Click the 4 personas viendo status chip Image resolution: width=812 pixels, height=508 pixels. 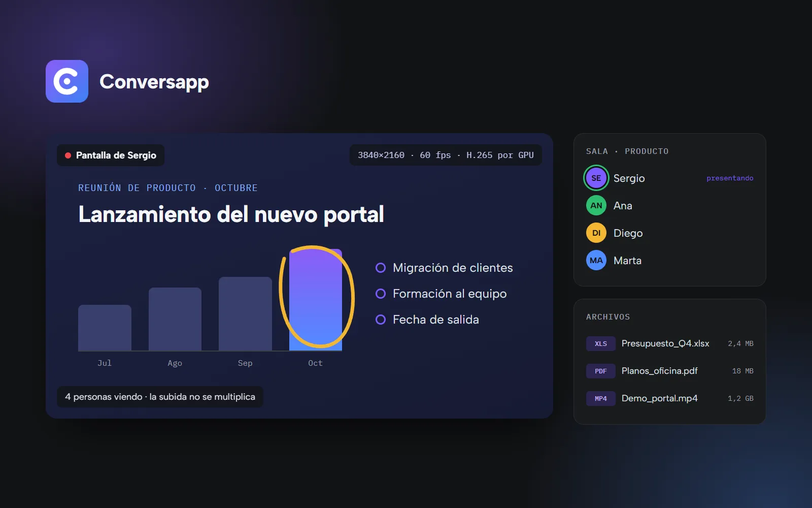point(160,397)
